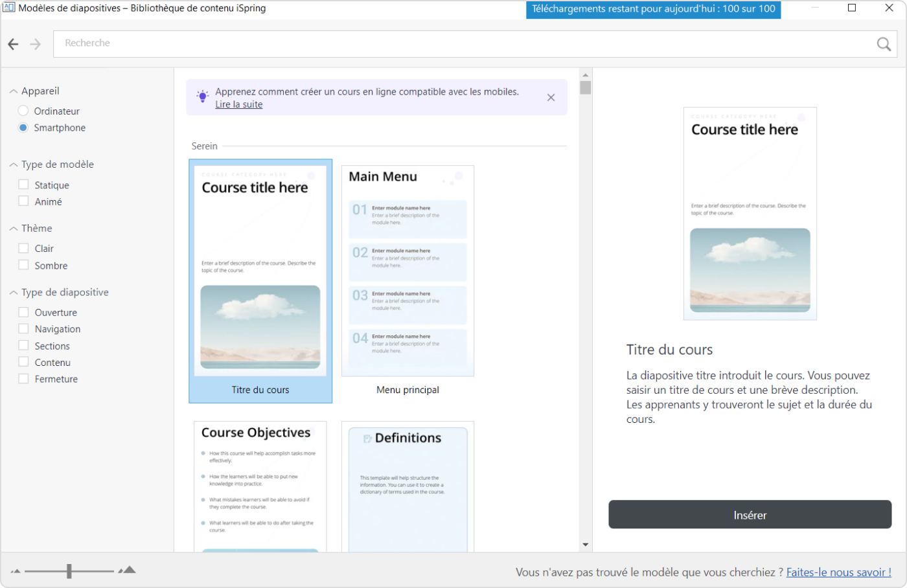
Task: Click the small mountains zoom-out icon
Action: [x=16, y=571]
